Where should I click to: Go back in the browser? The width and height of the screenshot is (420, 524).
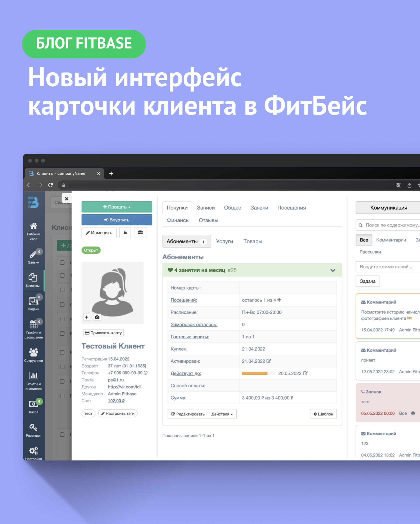[x=29, y=185]
